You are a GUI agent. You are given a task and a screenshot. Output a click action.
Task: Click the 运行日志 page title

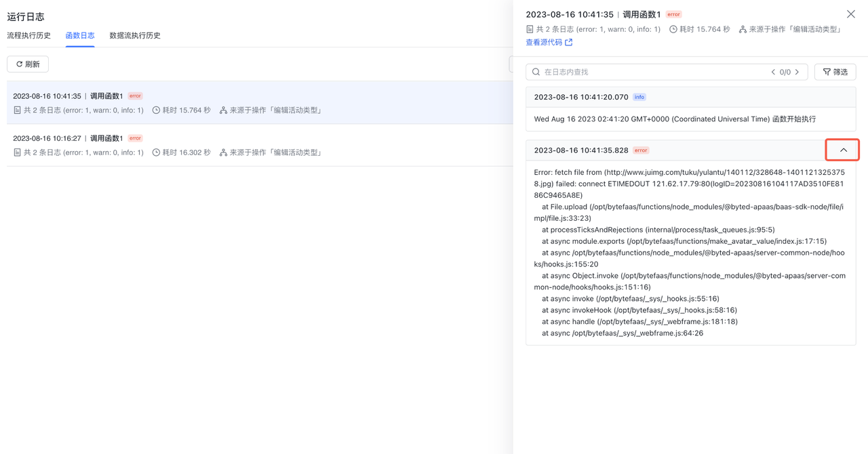[26, 16]
